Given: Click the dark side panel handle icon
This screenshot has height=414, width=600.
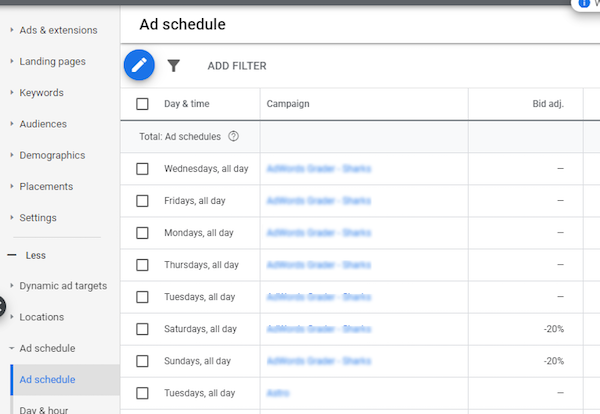Looking at the screenshot, I should coord(3,308).
